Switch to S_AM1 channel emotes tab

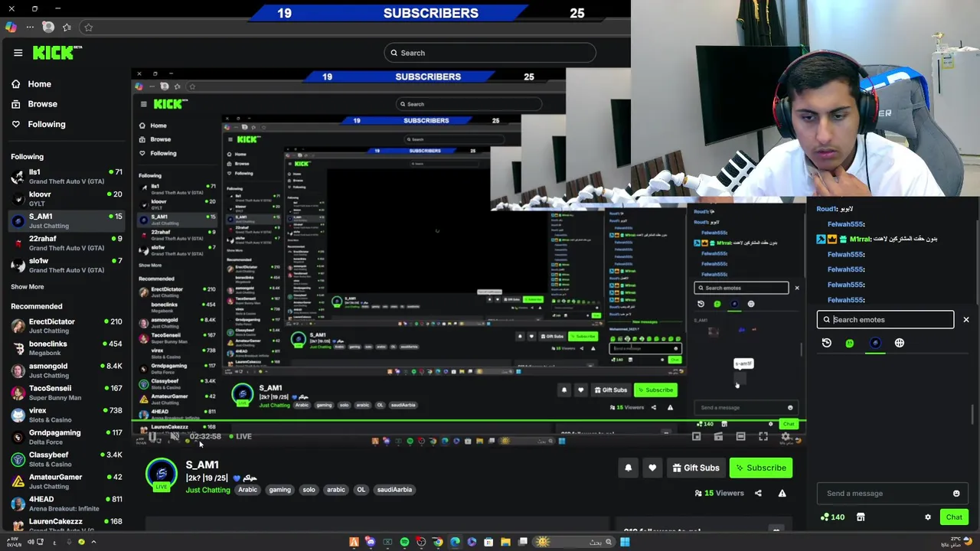[876, 343]
